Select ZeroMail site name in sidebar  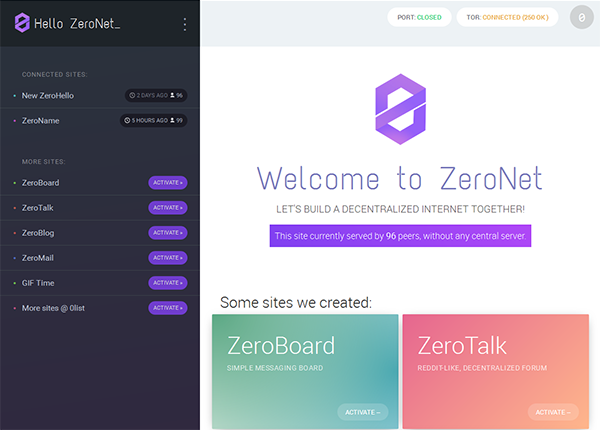(x=38, y=258)
